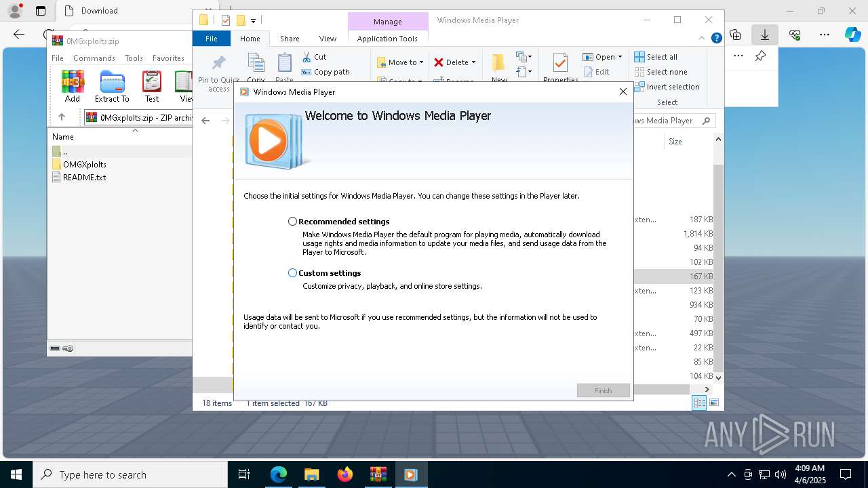Switch to Details view layout icon
Viewport: 868px width, 488px height.
click(x=699, y=403)
